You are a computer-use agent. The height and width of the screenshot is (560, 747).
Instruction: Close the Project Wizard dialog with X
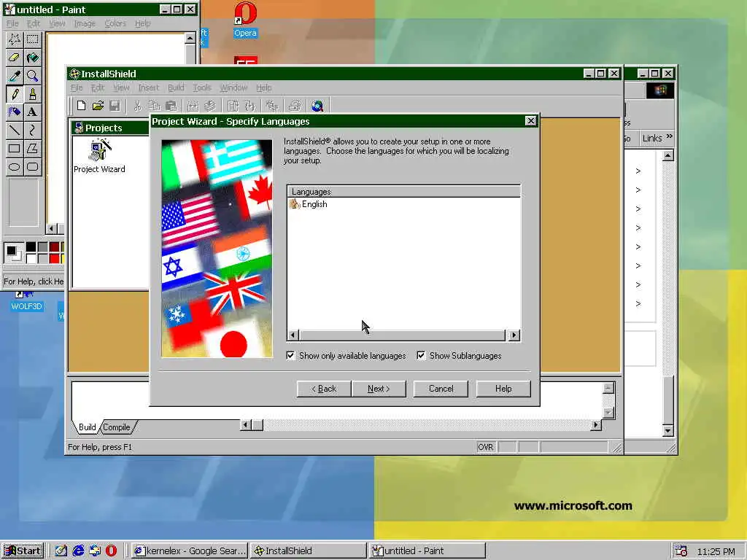pyautogui.click(x=531, y=121)
